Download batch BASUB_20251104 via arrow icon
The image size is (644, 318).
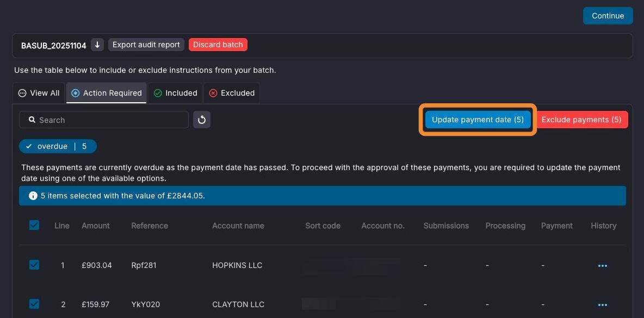coord(97,45)
